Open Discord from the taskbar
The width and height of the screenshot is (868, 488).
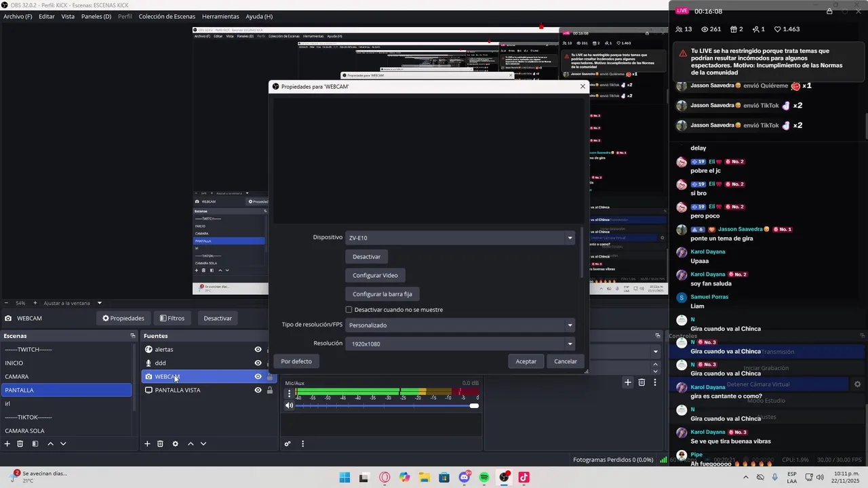click(465, 477)
